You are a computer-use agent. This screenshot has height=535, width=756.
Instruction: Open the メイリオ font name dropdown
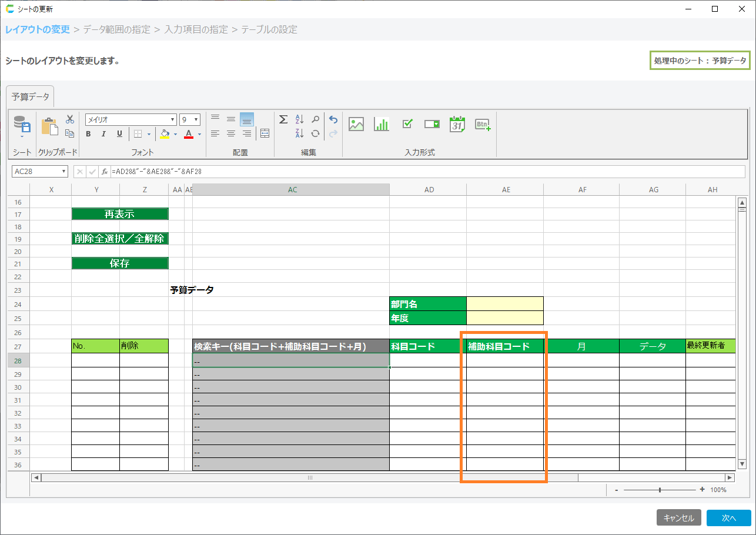(x=173, y=119)
